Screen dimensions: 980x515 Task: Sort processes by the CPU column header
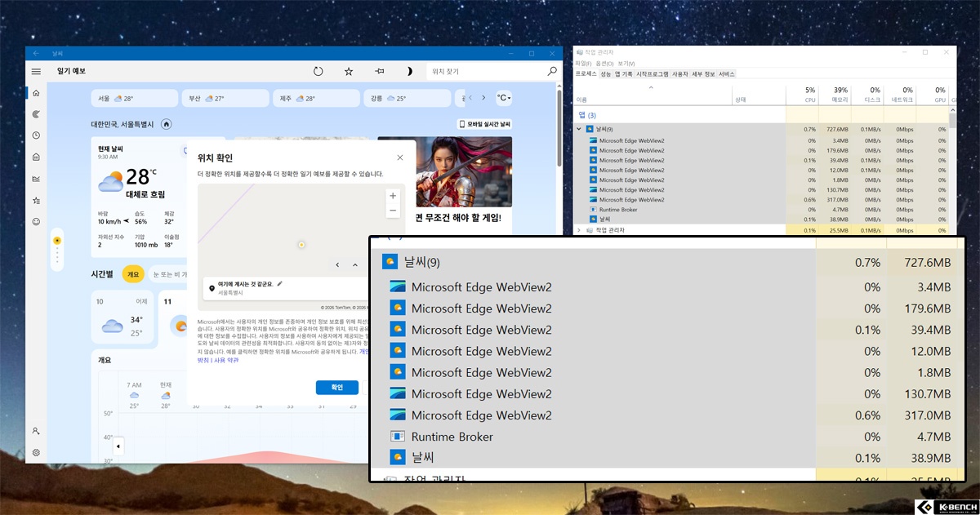[x=802, y=94]
